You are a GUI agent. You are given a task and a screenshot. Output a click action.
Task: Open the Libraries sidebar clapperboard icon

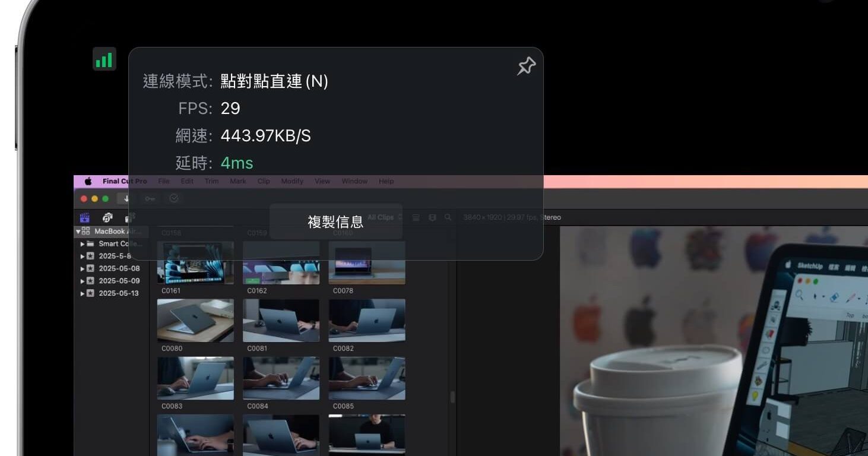(84, 218)
